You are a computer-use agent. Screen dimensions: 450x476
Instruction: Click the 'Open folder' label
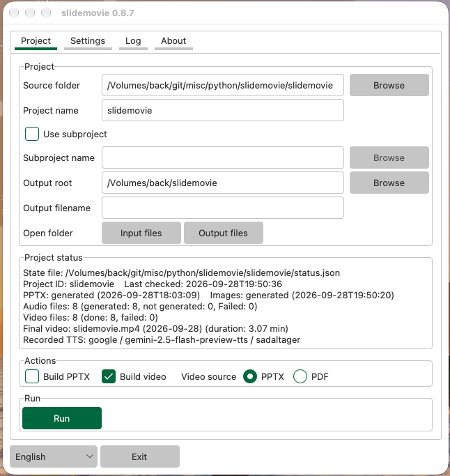click(x=48, y=233)
